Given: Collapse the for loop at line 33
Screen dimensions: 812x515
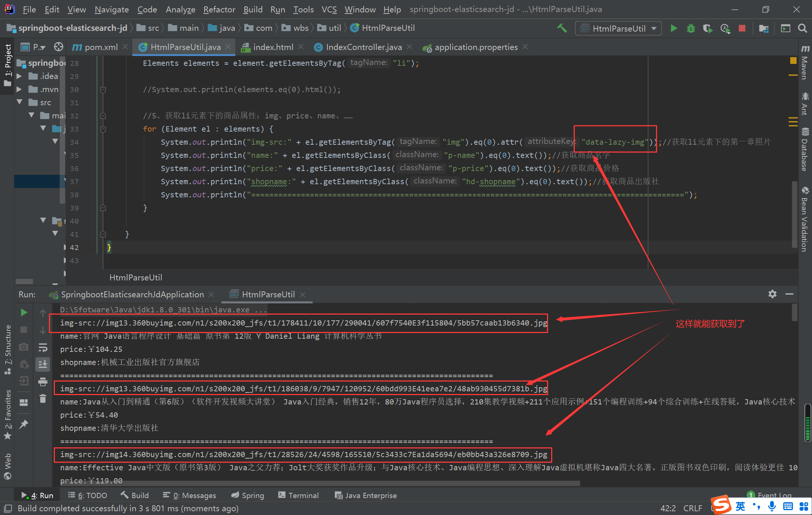Looking at the screenshot, I should [103, 129].
